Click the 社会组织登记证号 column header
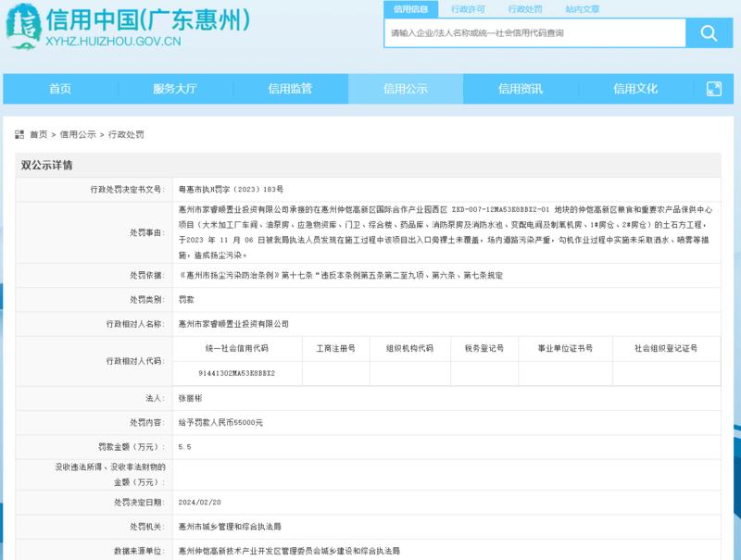This screenshot has width=741, height=560. point(666,348)
